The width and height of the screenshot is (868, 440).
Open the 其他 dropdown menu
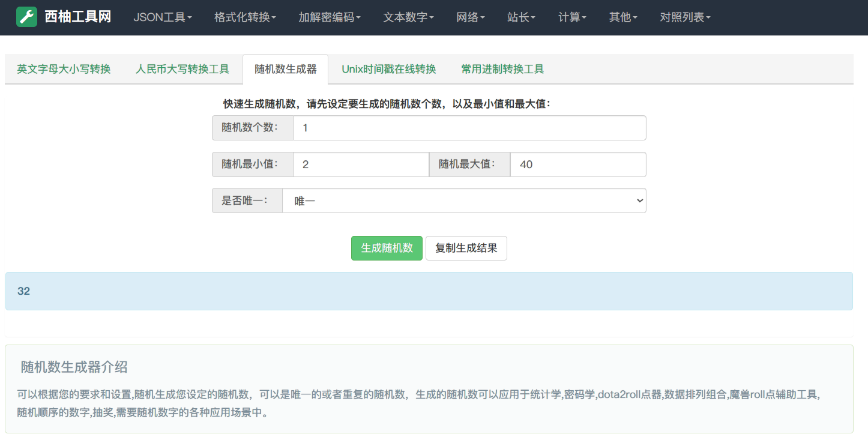point(623,17)
